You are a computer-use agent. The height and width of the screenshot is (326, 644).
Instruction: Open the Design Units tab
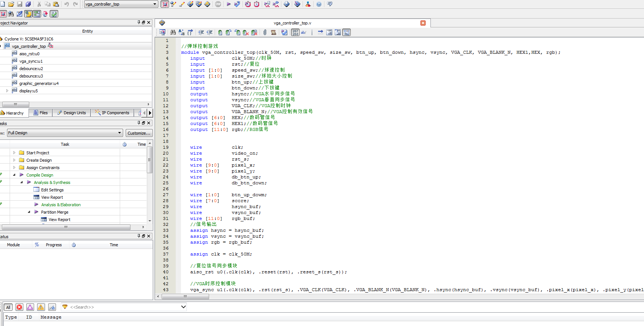pos(71,113)
